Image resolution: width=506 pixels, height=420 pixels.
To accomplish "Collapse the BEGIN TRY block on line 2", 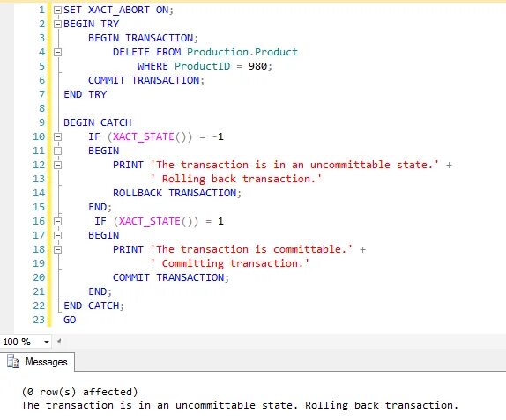I will [57, 24].
